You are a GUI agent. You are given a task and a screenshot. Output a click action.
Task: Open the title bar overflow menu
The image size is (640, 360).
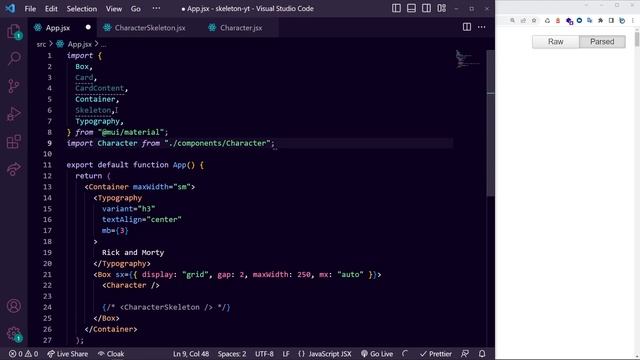point(156,8)
